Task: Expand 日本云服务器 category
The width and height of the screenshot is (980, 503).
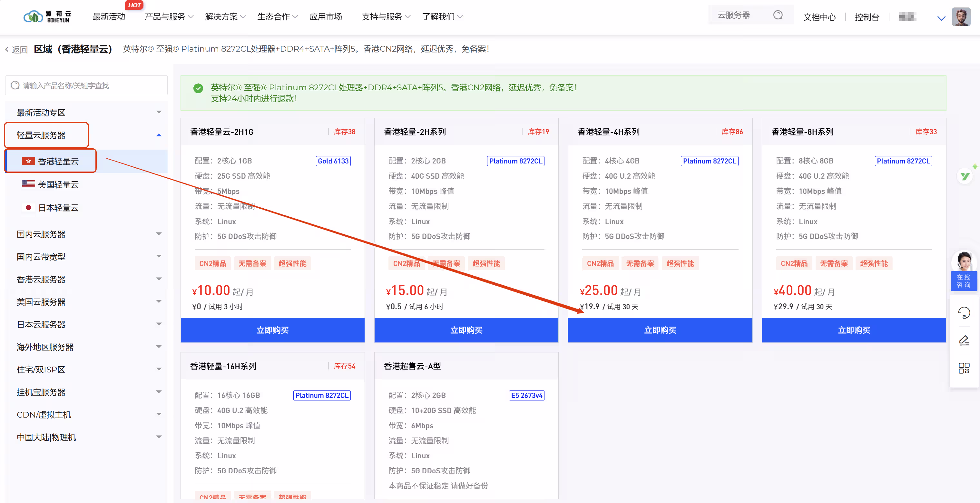Action: point(86,324)
